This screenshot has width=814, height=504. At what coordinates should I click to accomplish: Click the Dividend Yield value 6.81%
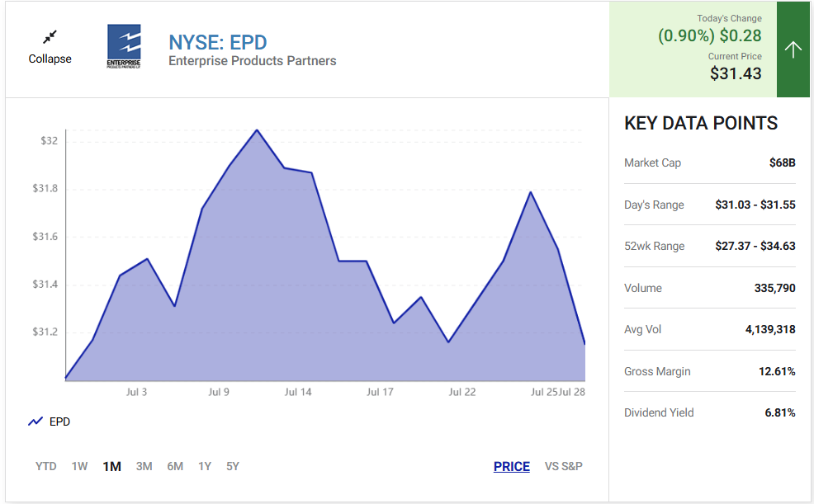click(x=779, y=412)
